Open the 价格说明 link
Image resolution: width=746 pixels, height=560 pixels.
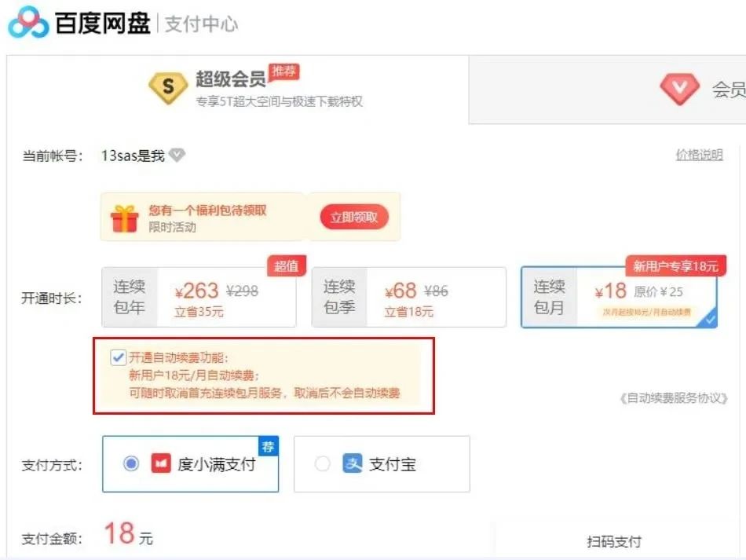[700, 155]
